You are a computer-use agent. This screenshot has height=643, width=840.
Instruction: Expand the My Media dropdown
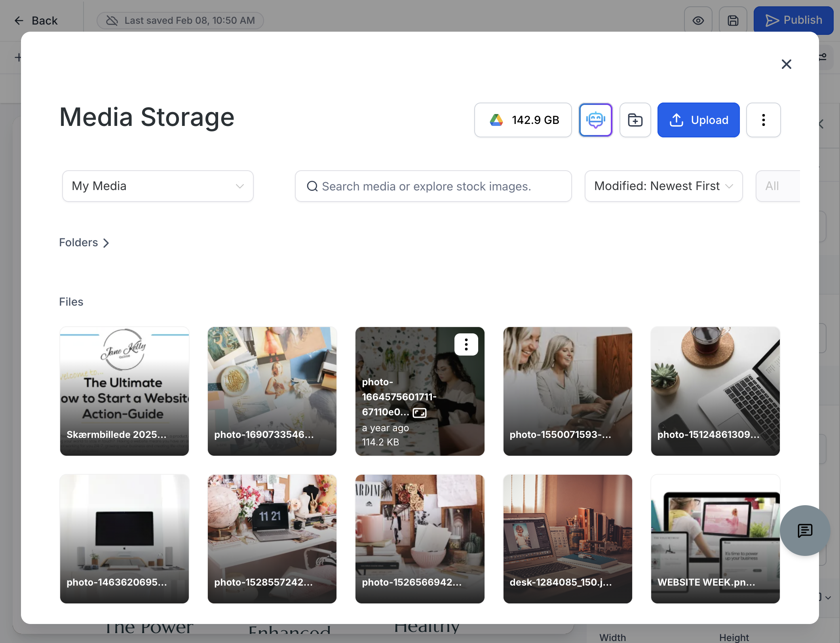158,186
